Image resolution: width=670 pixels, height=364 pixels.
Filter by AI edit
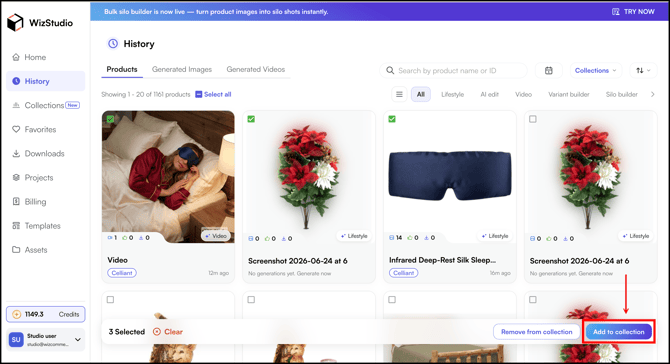point(489,94)
